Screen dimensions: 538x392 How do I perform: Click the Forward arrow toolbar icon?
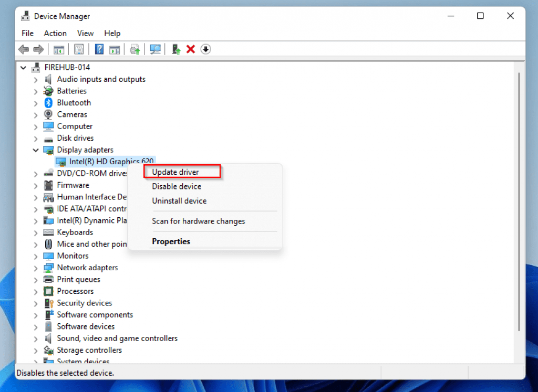(x=38, y=49)
